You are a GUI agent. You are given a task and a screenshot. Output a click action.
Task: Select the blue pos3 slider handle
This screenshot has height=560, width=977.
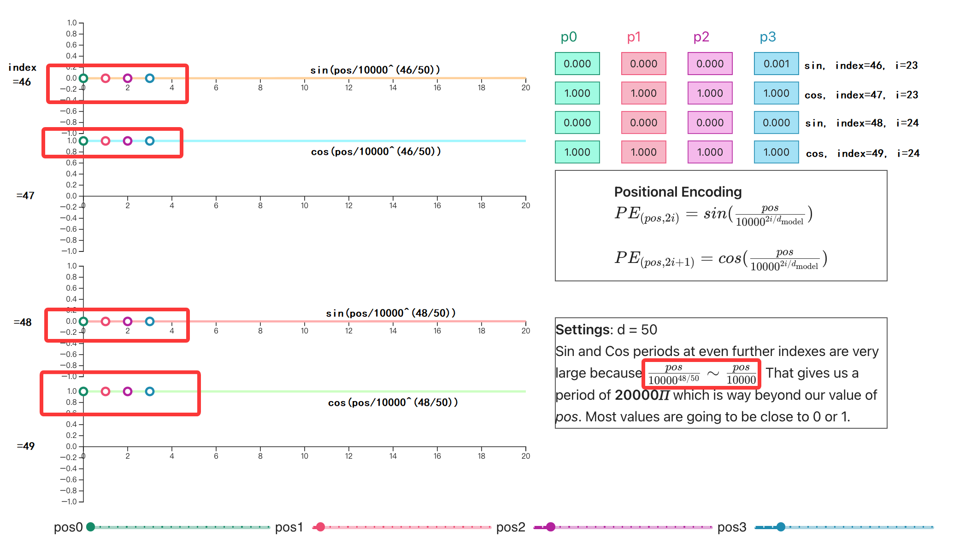[x=781, y=528]
